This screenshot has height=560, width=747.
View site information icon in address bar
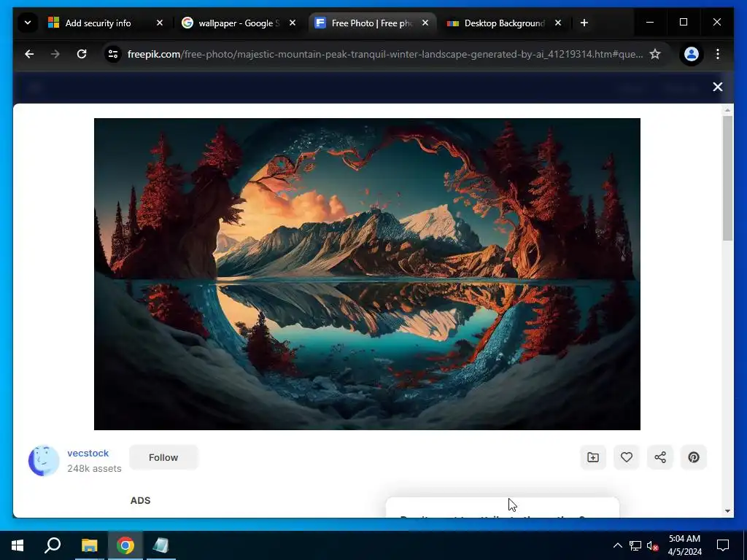pos(113,54)
